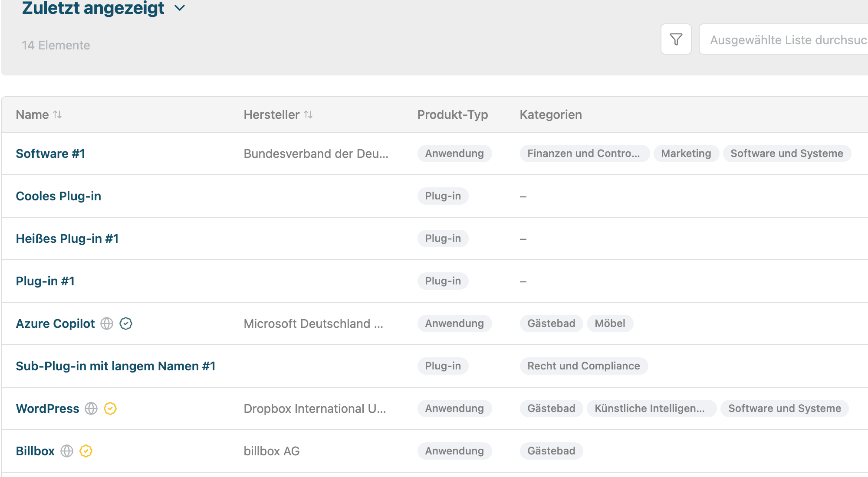Click the '14 Elemente' count label
868x477 pixels.
(x=56, y=45)
